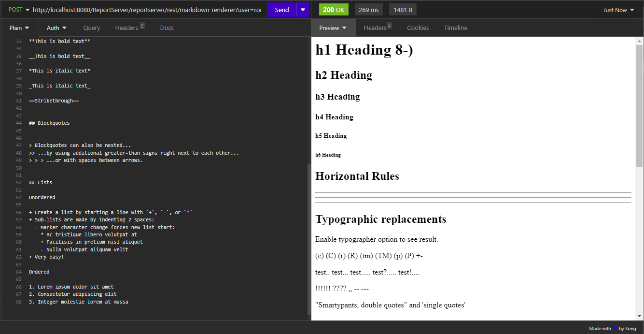Click the "h2 Heading" preview text
The image size is (644, 334).
pos(344,75)
